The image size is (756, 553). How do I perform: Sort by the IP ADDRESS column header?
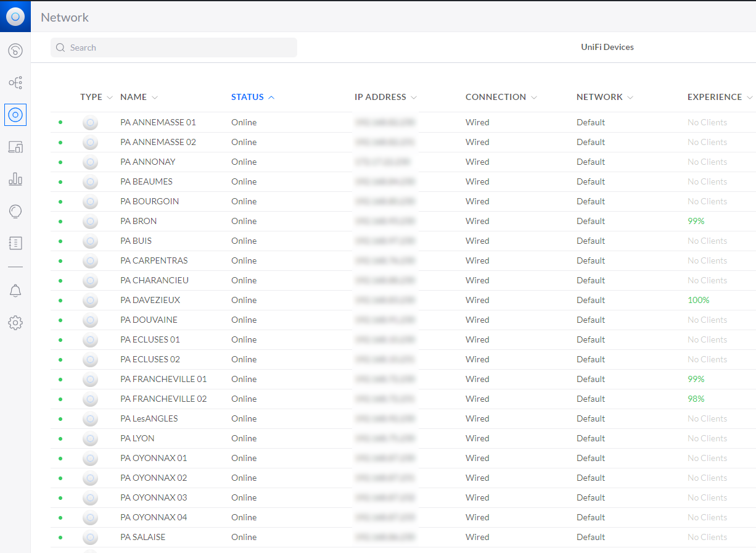point(385,97)
